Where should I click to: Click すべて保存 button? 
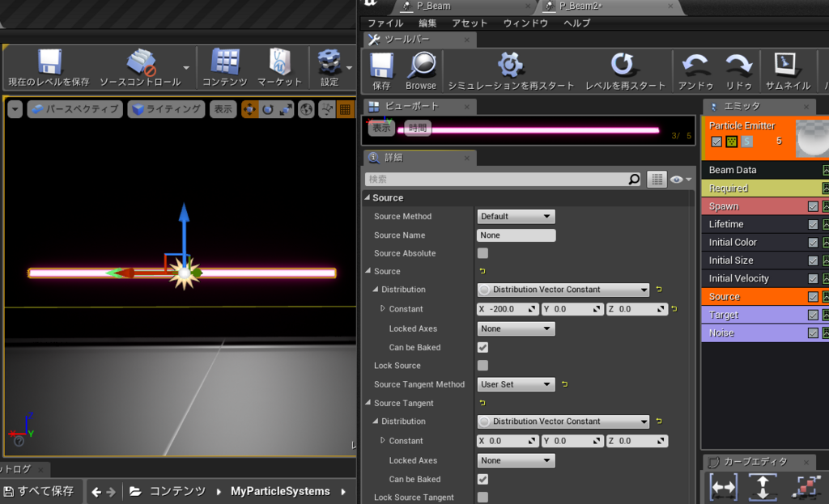(x=40, y=491)
